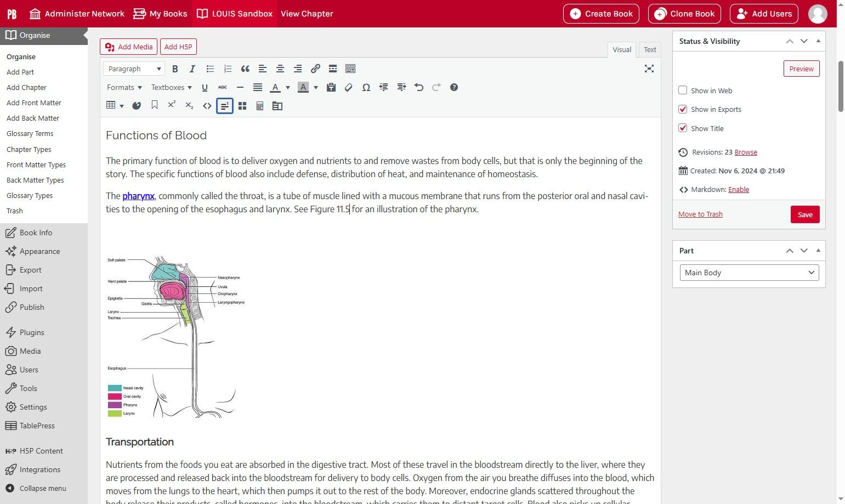Open text color picker arrow

tap(287, 87)
